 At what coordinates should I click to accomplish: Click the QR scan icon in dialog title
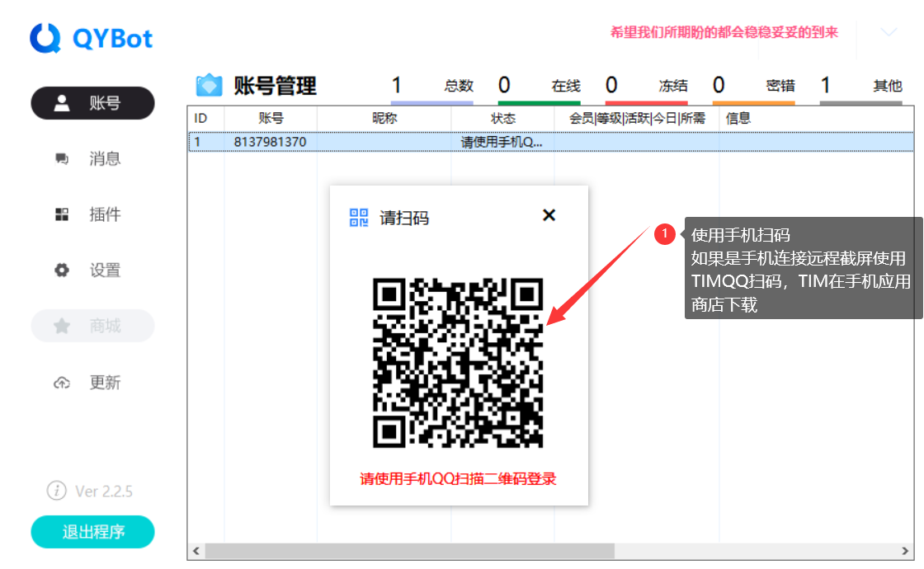click(x=359, y=218)
